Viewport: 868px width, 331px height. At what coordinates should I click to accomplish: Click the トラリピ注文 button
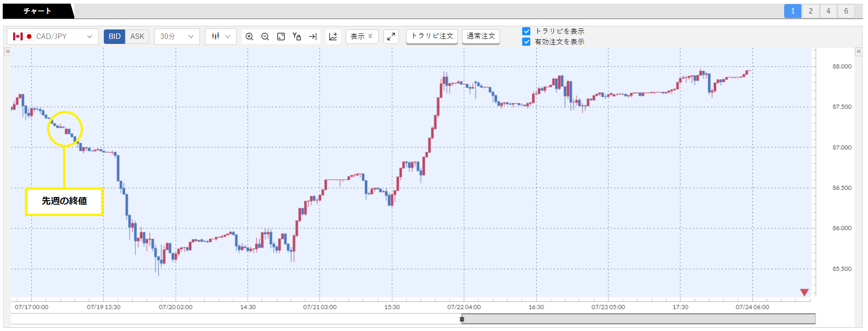point(432,36)
